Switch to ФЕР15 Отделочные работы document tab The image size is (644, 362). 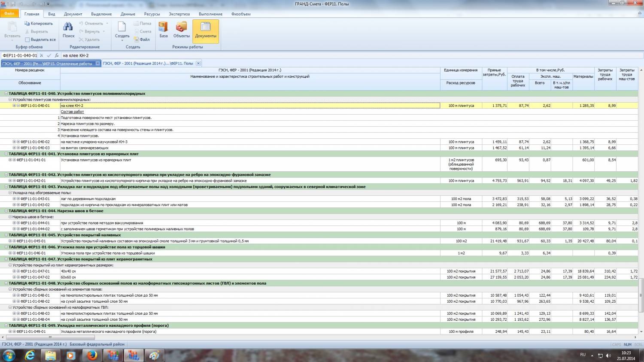(x=47, y=64)
